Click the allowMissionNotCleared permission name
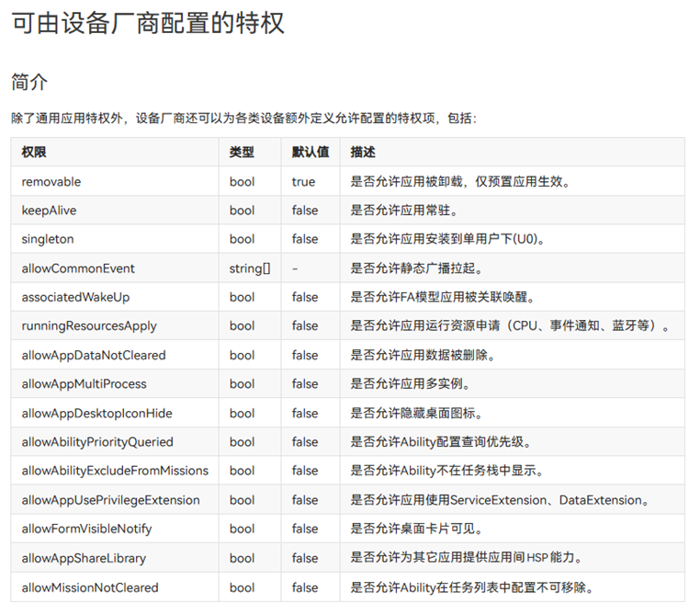The image size is (700, 615). [x=90, y=587]
